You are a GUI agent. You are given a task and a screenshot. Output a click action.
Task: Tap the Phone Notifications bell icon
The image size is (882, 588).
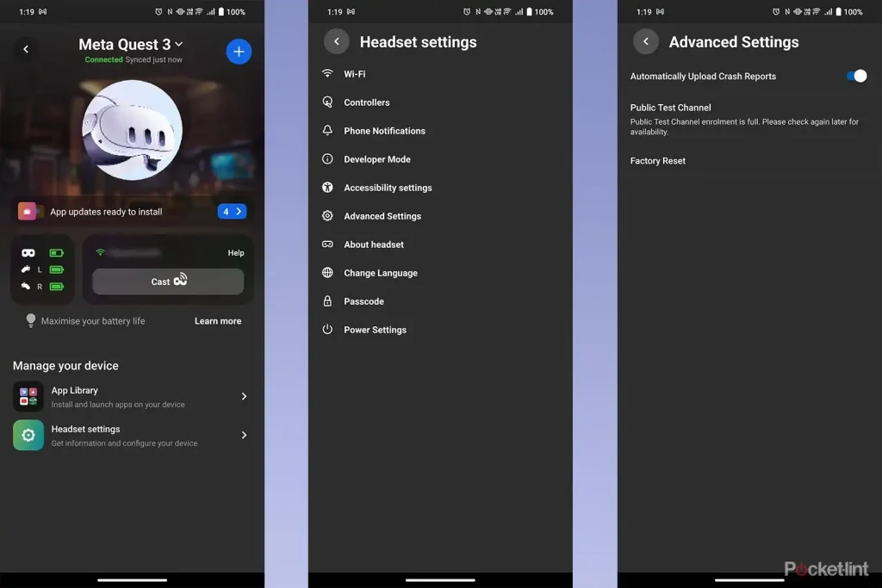(x=327, y=130)
